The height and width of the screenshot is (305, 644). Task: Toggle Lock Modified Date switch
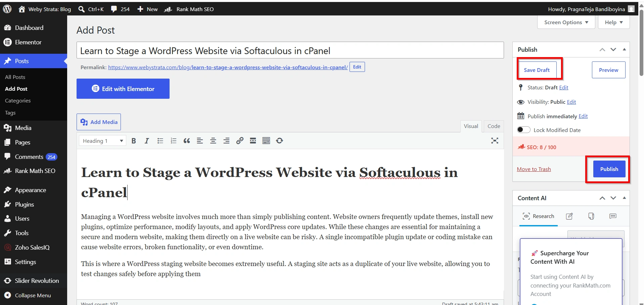pos(523,130)
